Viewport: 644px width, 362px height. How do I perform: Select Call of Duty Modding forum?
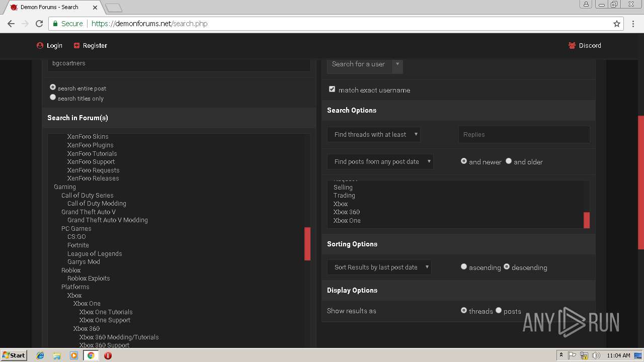point(97,203)
